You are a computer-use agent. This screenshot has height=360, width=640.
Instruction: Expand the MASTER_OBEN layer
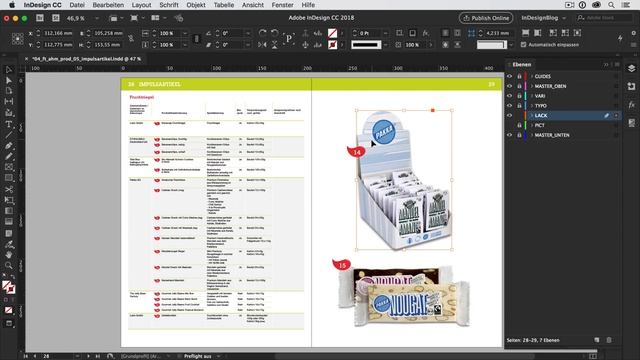pos(531,86)
